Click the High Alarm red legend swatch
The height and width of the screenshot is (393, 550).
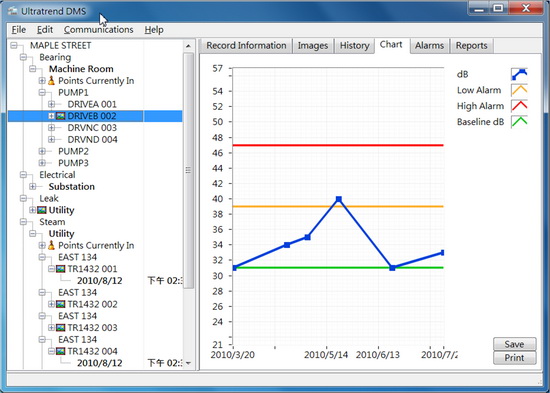(x=519, y=106)
